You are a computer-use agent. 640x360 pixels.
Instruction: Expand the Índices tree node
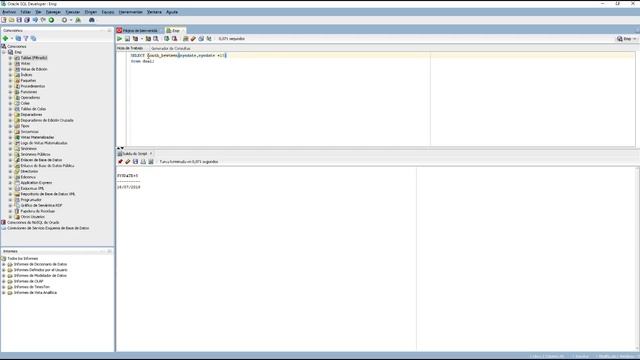[x=10, y=75]
